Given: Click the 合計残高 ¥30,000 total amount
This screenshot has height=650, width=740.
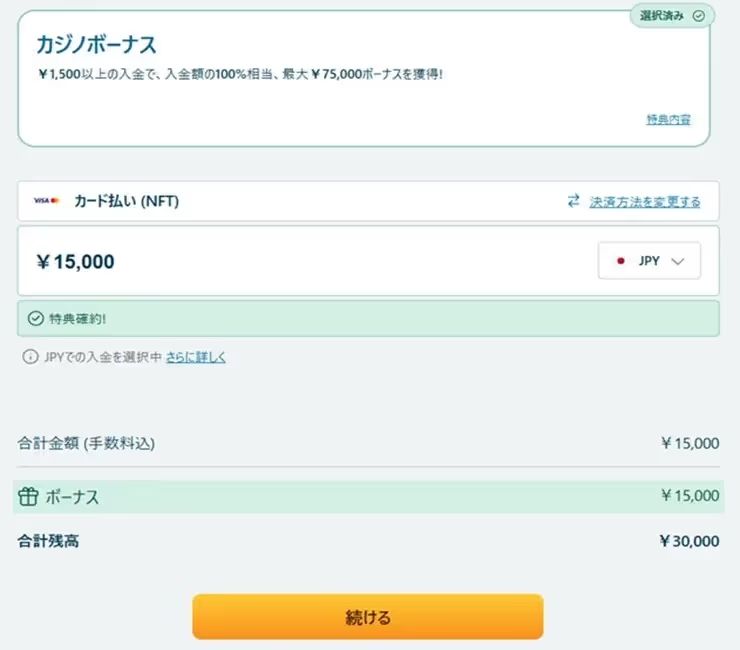Looking at the screenshot, I should pos(689,541).
